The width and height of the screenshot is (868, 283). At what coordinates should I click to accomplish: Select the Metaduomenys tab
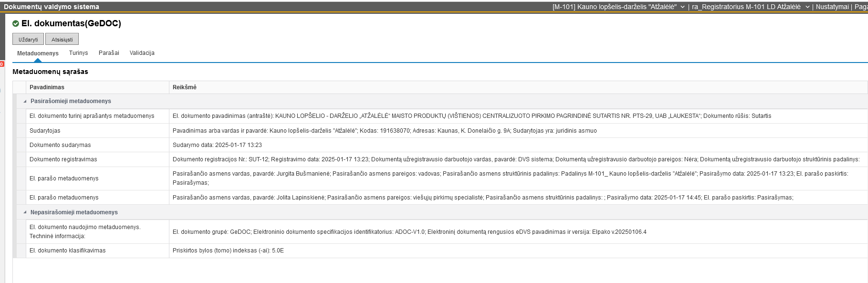pos(38,53)
